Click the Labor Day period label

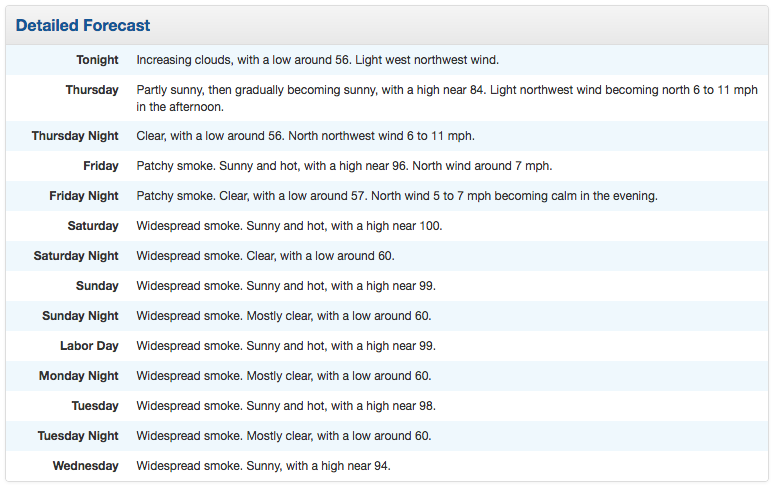89,346
